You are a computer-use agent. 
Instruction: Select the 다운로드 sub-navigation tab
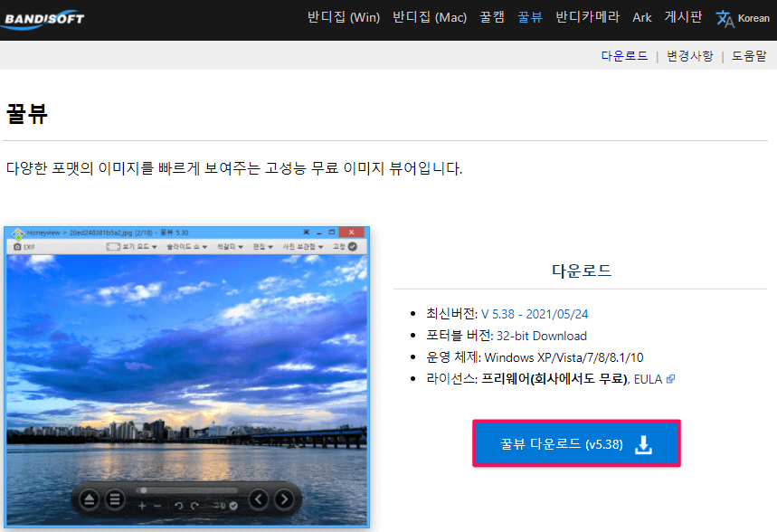pyautogui.click(x=624, y=55)
